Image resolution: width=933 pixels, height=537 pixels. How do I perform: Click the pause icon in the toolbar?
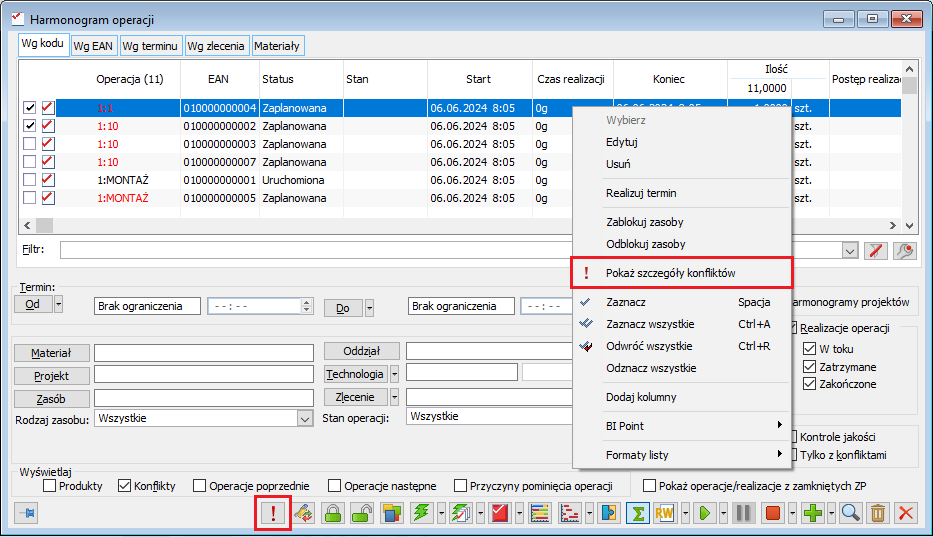(x=743, y=513)
